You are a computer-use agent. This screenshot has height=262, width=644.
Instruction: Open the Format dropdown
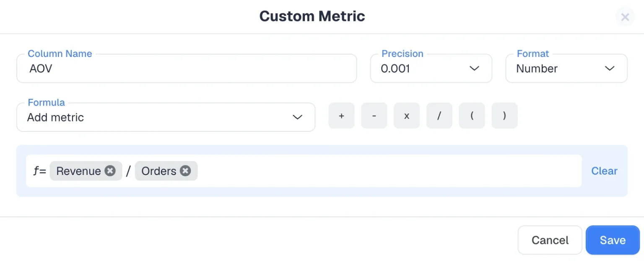566,68
